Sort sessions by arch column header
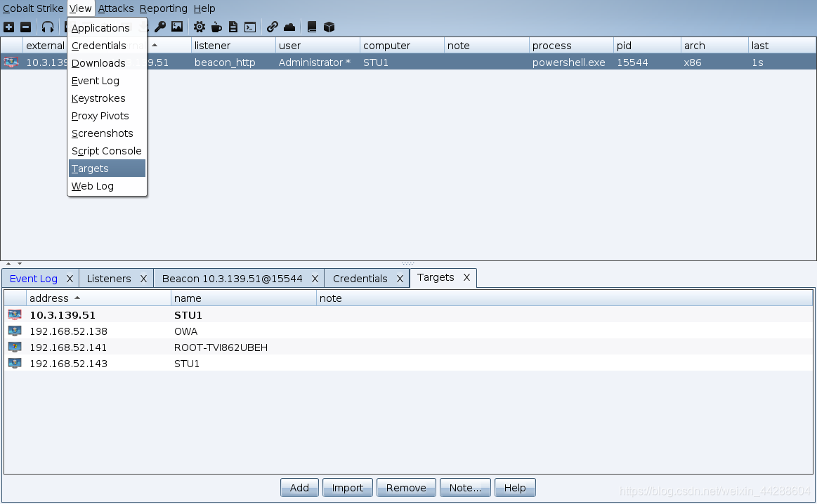The image size is (817, 504). click(x=714, y=46)
